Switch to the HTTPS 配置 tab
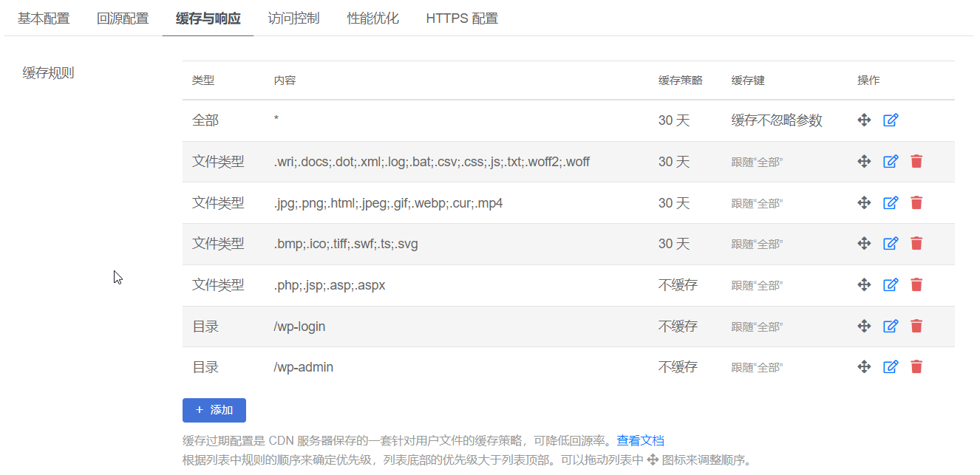The width and height of the screenshot is (980, 475). coord(462,18)
